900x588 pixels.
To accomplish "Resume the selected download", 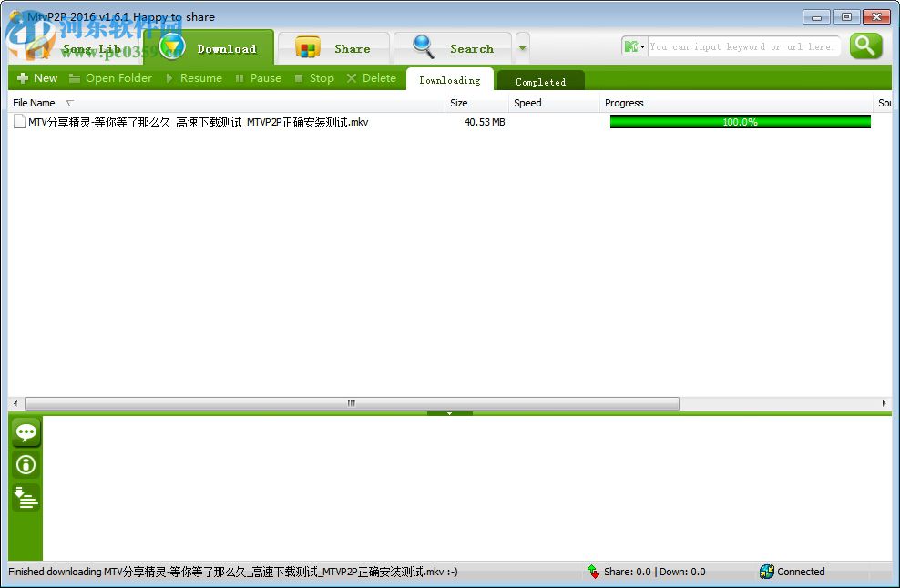I will click(194, 78).
